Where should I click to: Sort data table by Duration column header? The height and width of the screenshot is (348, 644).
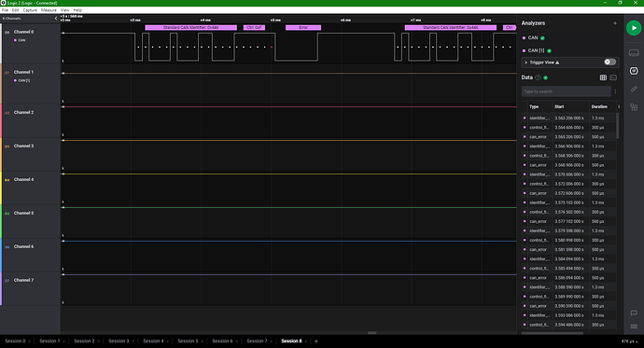599,106
